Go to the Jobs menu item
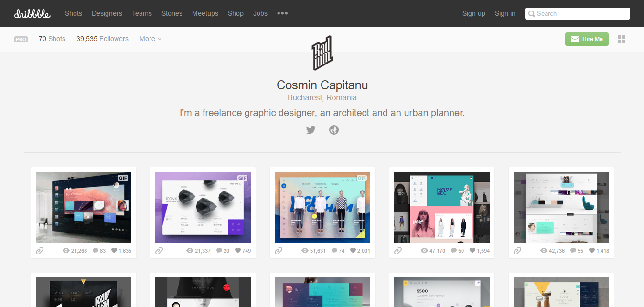 pyautogui.click(x=260, y=13)
